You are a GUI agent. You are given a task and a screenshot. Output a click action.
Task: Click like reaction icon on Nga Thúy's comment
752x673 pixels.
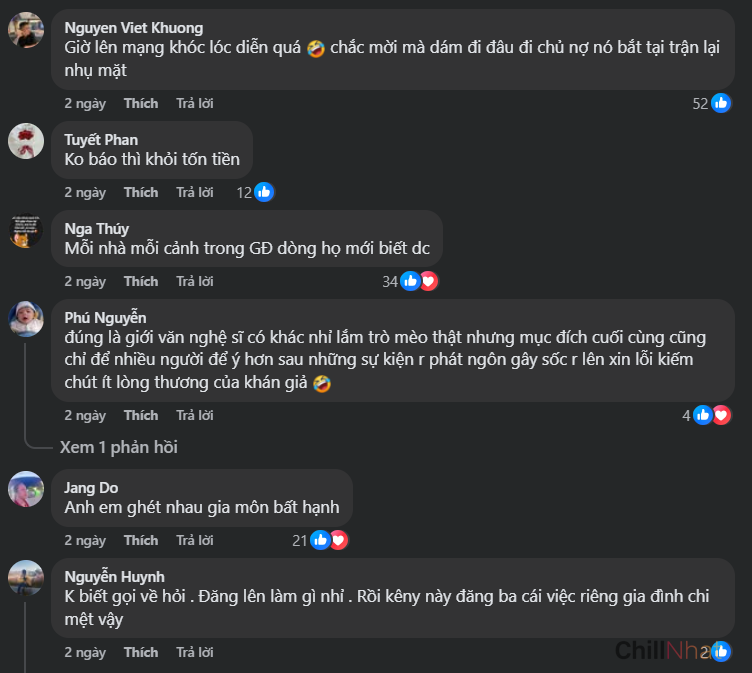pos(410,281)
